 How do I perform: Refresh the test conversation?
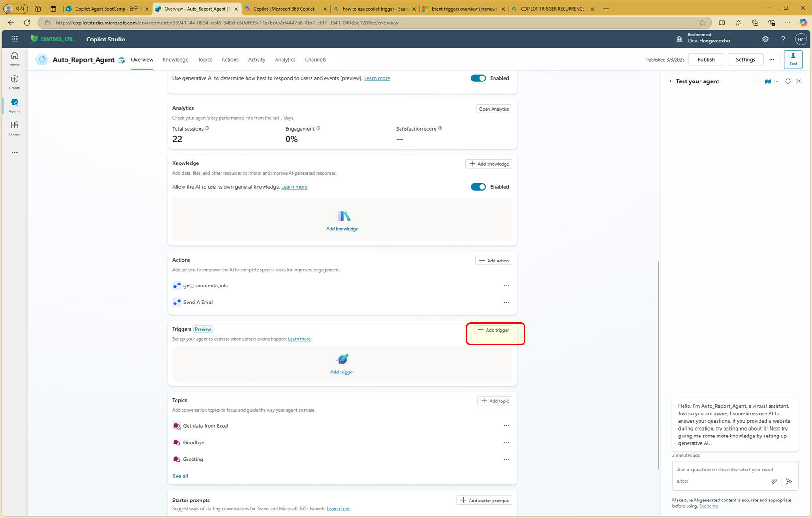click(788, 81)
